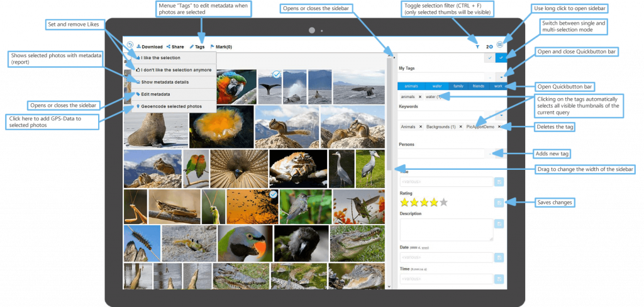Save the Description with its save icon
This screenshot has height=307, width=644.
click(498, 223)
